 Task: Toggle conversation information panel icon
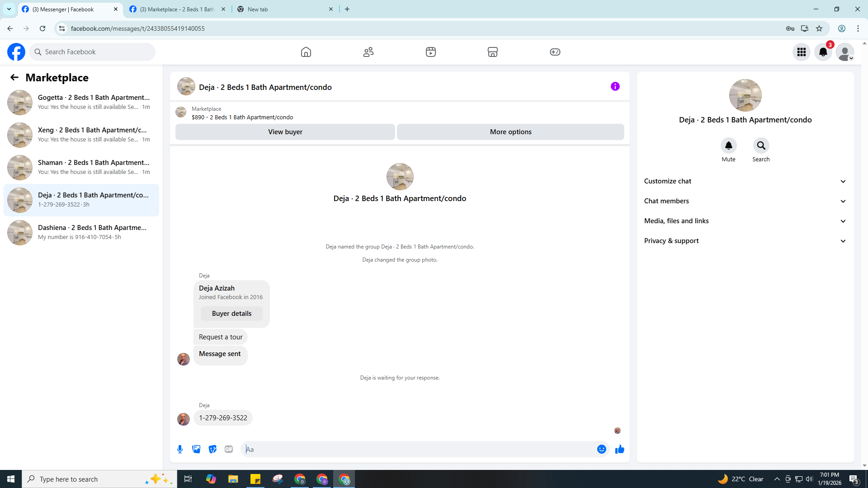click(615, 86)
